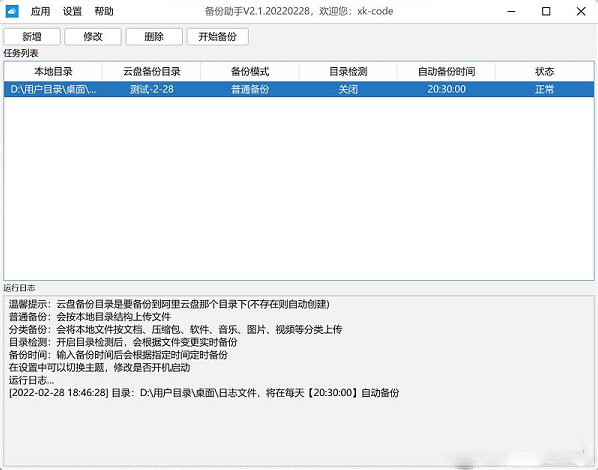Select the 关闭 cell in the task row
598x470 pixels.
point(348,89)
